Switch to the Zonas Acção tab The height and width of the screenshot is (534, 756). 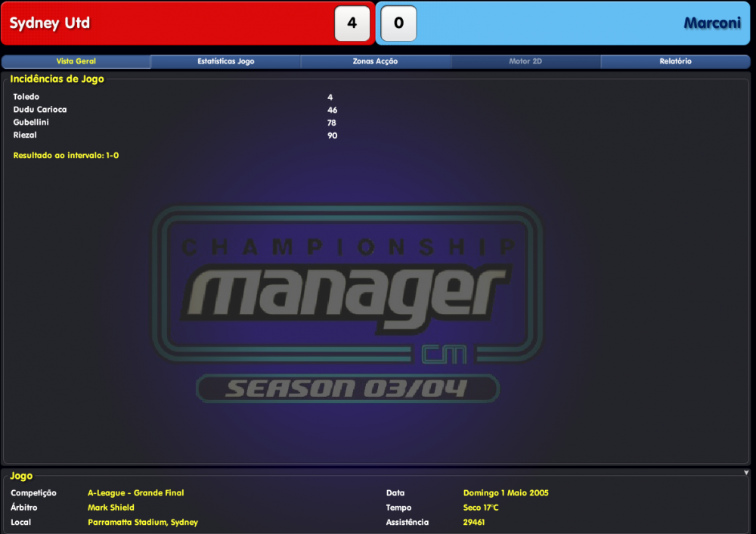click(375, 61)
